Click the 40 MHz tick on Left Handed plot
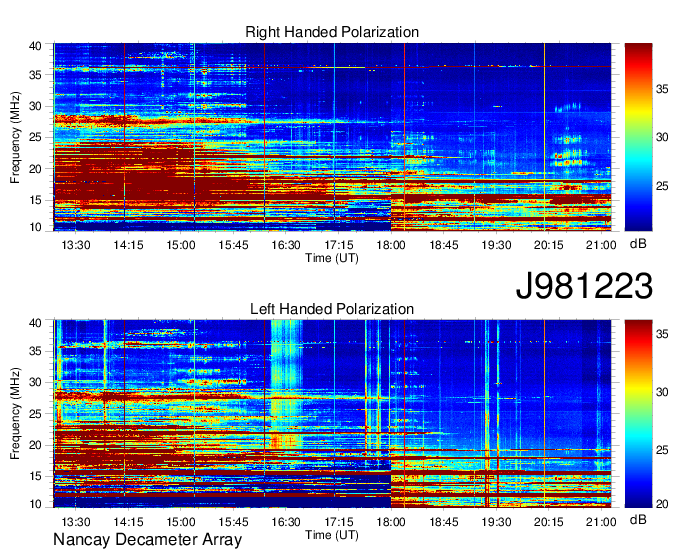The image size is (680, 552). pyautogui.click(x=36, y=323)
